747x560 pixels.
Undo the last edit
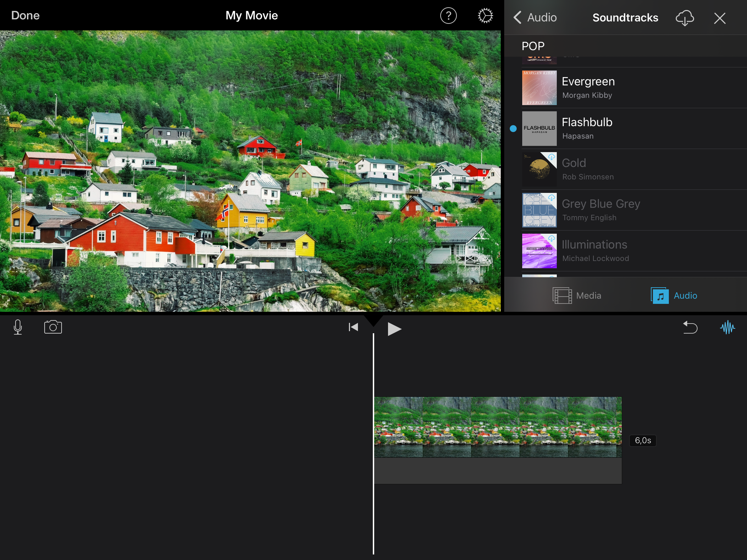[x=690, y=327]
